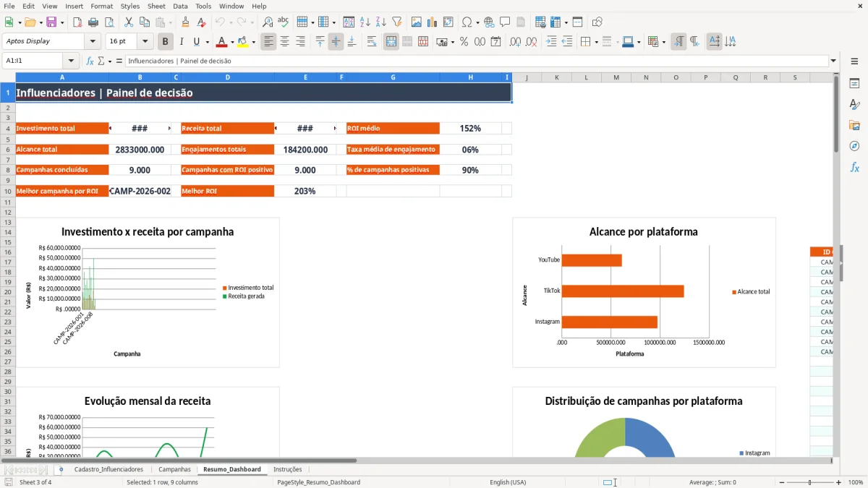Open the sidebar Navigator compass icon
Image resolution: width=868 pixels, height=488 pixels.
coord(854,147)
